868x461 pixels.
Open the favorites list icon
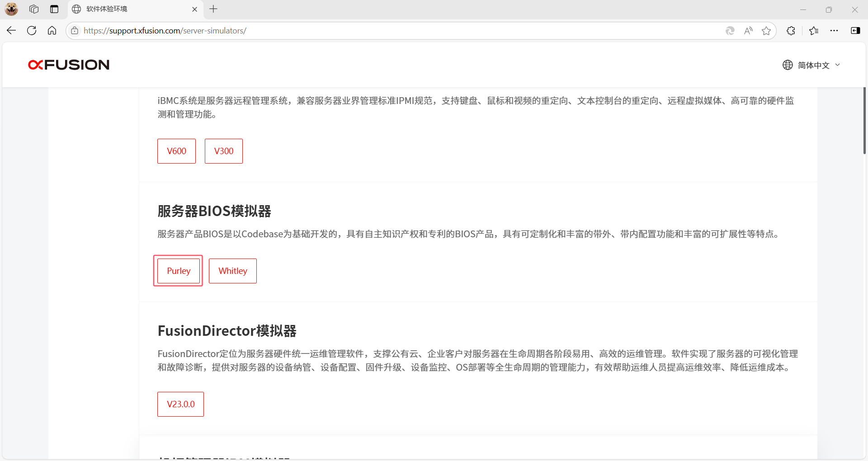coord(814,31)
